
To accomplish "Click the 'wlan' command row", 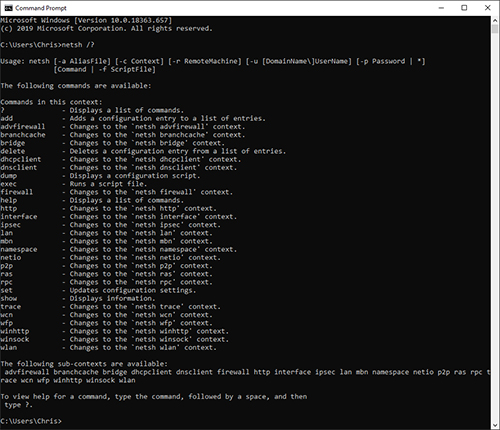I will pos(109,347).
